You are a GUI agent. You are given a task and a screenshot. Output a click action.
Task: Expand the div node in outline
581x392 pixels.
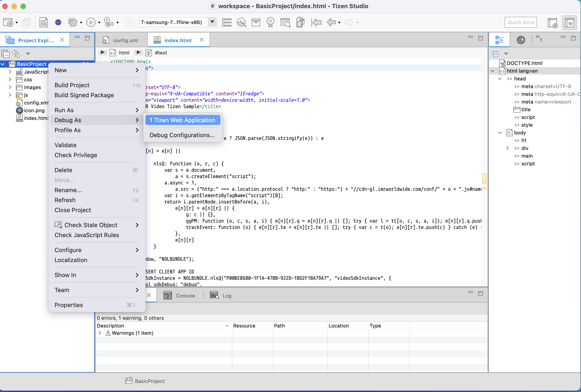508,148
